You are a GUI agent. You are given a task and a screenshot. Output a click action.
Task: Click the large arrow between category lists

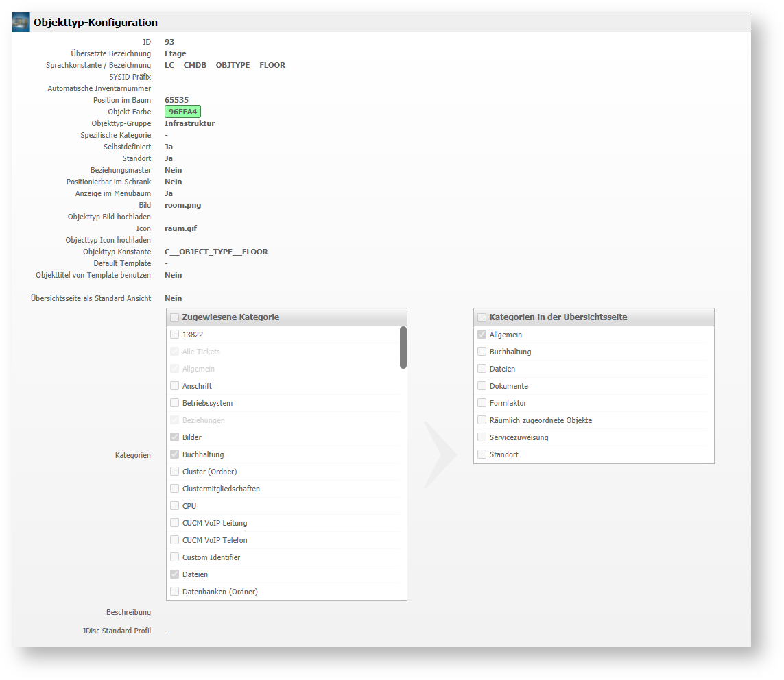(x=440, y=454)
